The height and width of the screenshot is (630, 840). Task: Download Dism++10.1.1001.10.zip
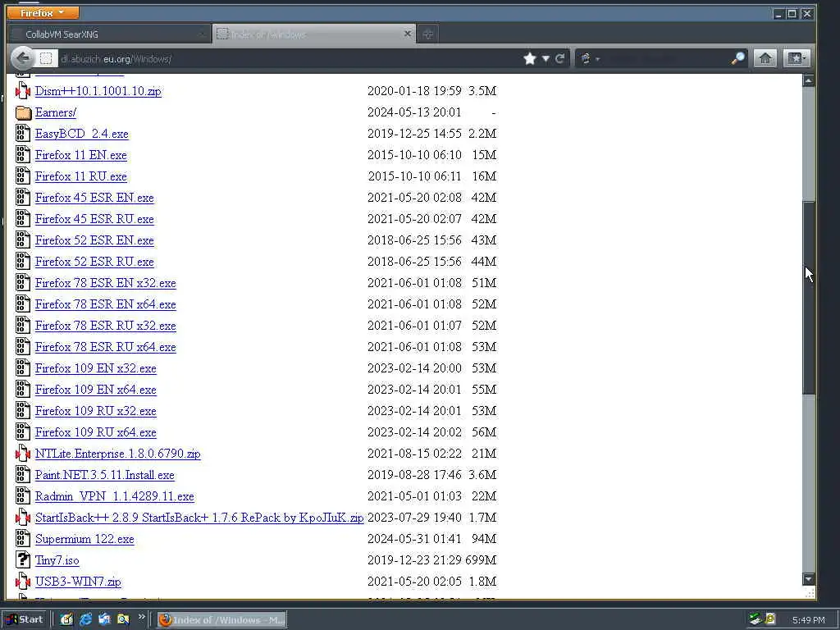[x=98, y=91]
